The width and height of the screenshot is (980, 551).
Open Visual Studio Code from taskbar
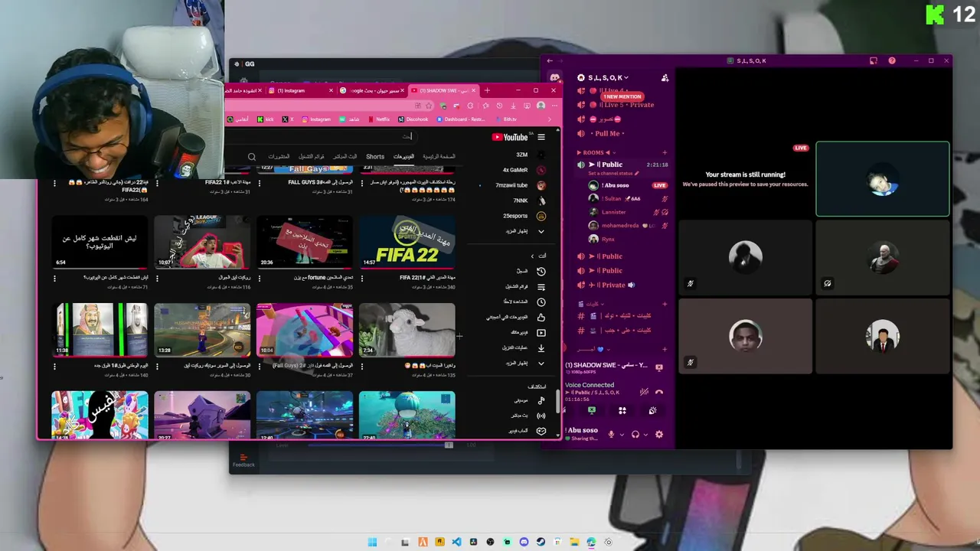point(456,542)
